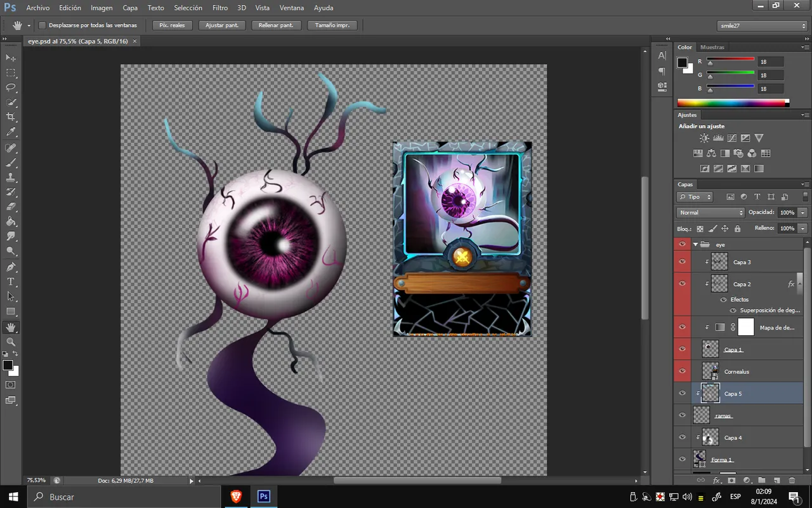Toggle visibility of Capa 5

[683, 393]
